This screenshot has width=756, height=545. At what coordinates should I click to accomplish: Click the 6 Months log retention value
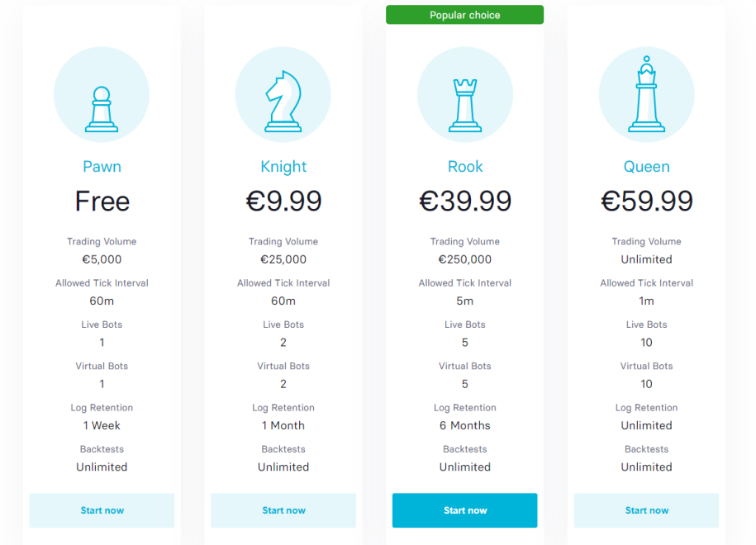click(x=465, y=425)
